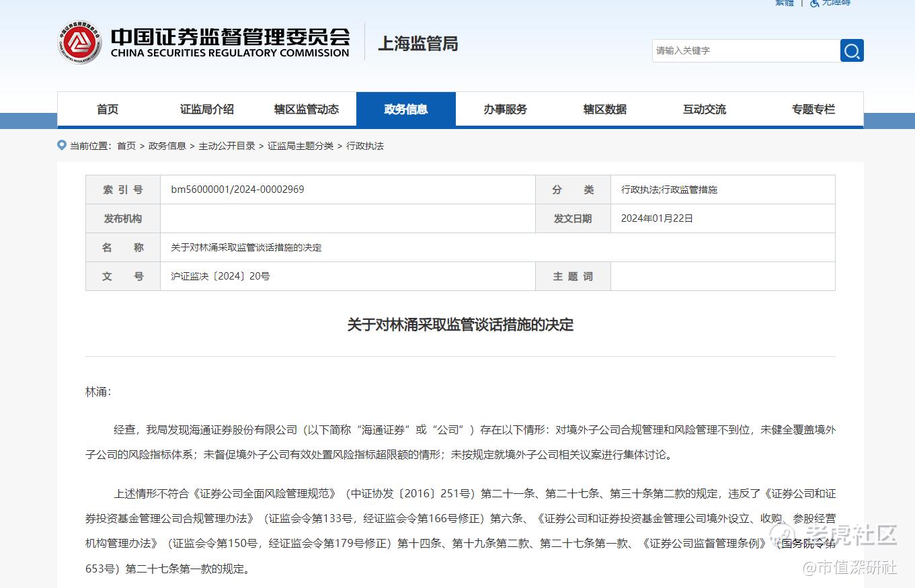The image size is (915, 588).
Task: Click the salutation 林涌：
Action: pyautogui.click(x=98, y=392)
